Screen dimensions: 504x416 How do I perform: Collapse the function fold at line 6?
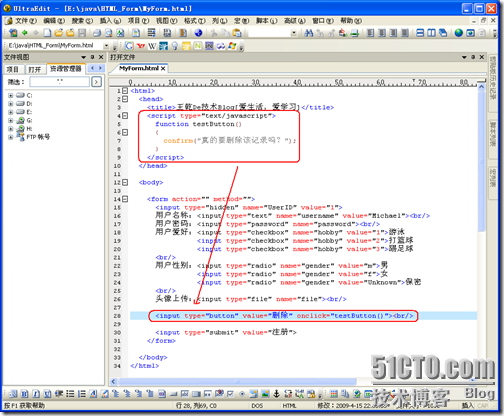tap(125, 132)
